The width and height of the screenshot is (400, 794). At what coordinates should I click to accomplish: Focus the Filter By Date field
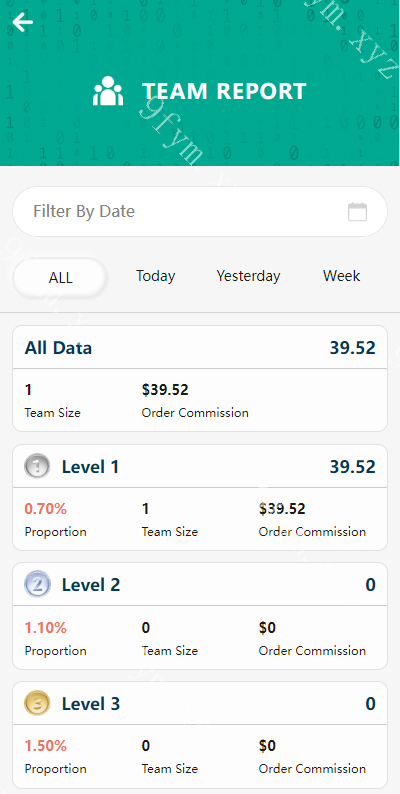(x=200, y=212)
